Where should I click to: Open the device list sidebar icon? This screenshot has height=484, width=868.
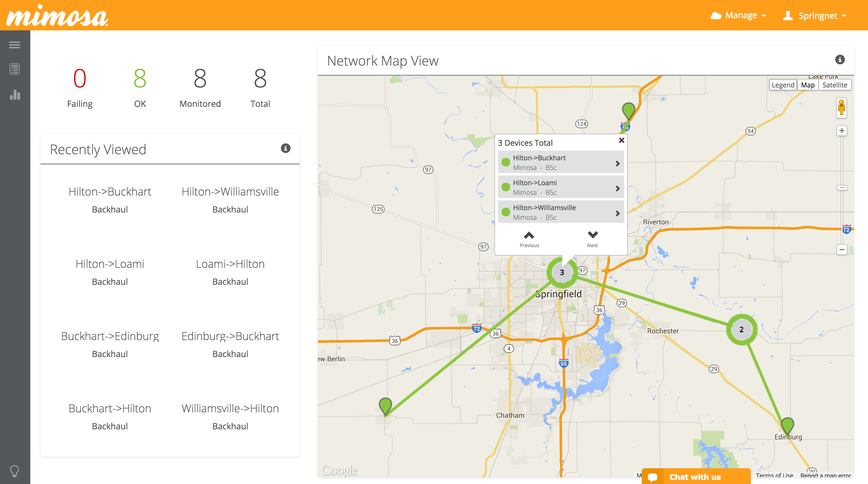coord(15,69)
